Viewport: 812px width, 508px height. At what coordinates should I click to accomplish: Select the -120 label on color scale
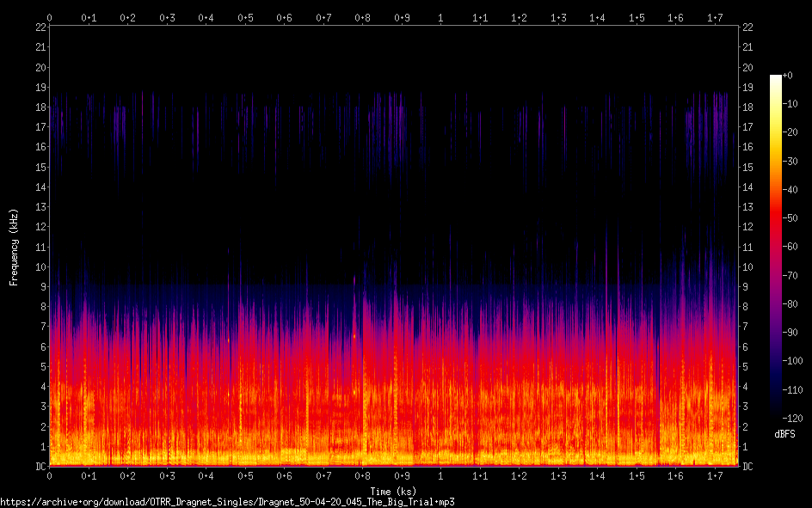point(795,417)
